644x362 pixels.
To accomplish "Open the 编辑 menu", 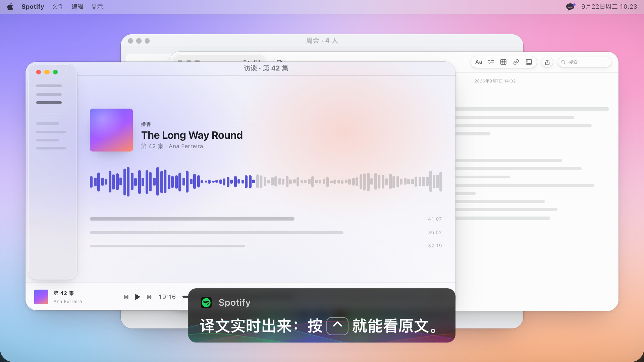I will point(77,7).
